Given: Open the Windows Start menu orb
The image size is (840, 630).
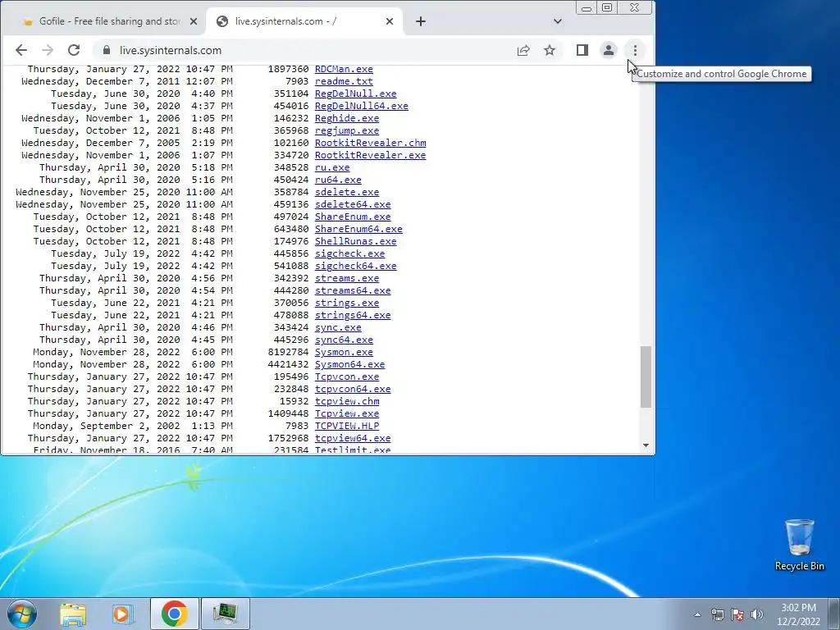Looking at the screenshot, I should coord(22,614).
